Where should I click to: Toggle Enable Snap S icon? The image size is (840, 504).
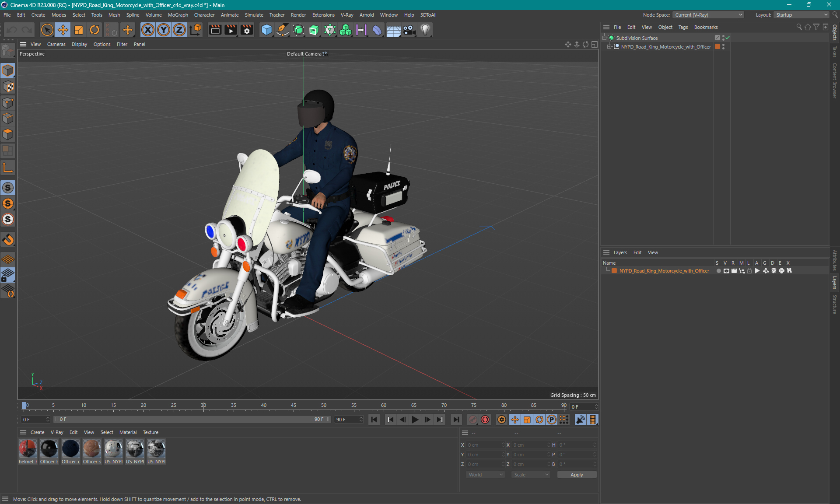[x=8, y=188]
